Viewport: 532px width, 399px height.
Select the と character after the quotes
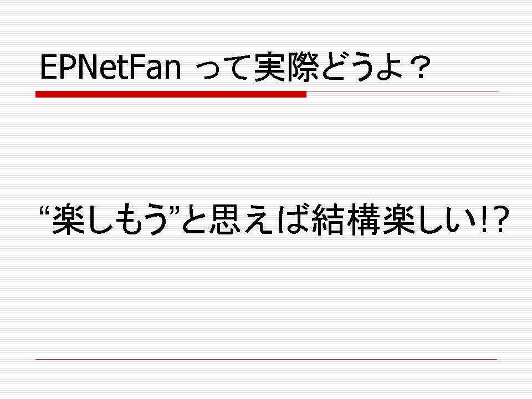click(x=194, y=219)
